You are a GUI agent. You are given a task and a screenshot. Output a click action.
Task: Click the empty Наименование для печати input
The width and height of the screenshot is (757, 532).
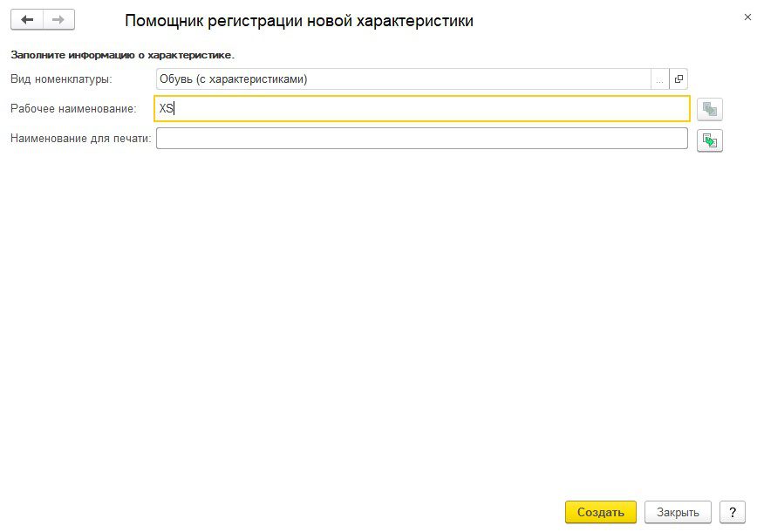(x=422, y=138)
